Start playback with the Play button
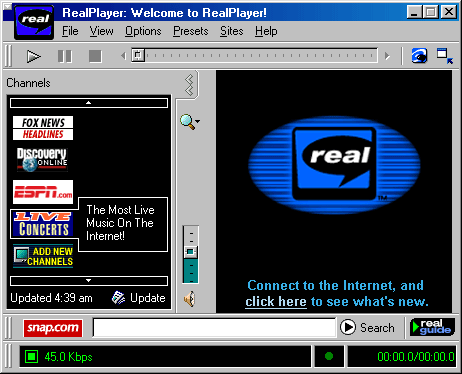Screen dimensions: 462x374 click(34, 56)
